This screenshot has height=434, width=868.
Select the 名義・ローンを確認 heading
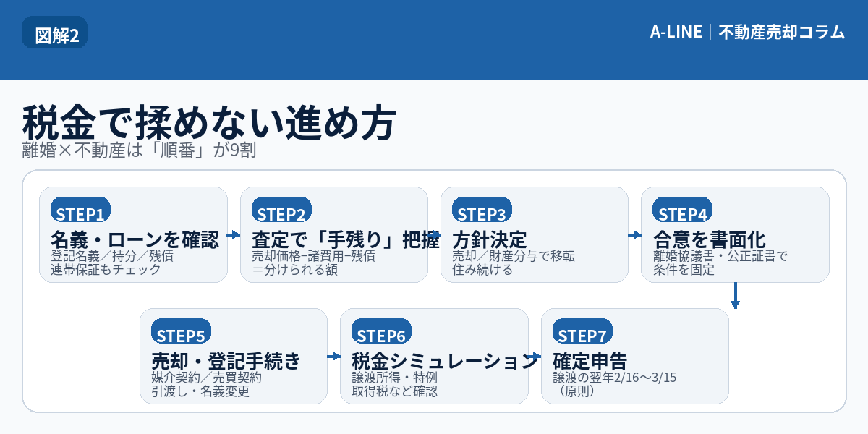tap(135, 239)
